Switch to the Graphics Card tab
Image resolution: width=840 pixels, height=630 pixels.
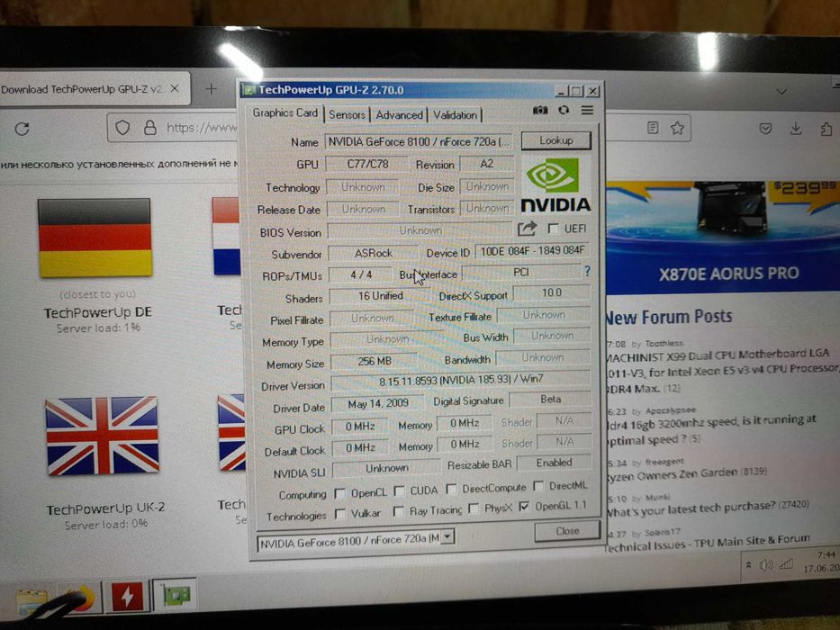(x=285, y=113)
